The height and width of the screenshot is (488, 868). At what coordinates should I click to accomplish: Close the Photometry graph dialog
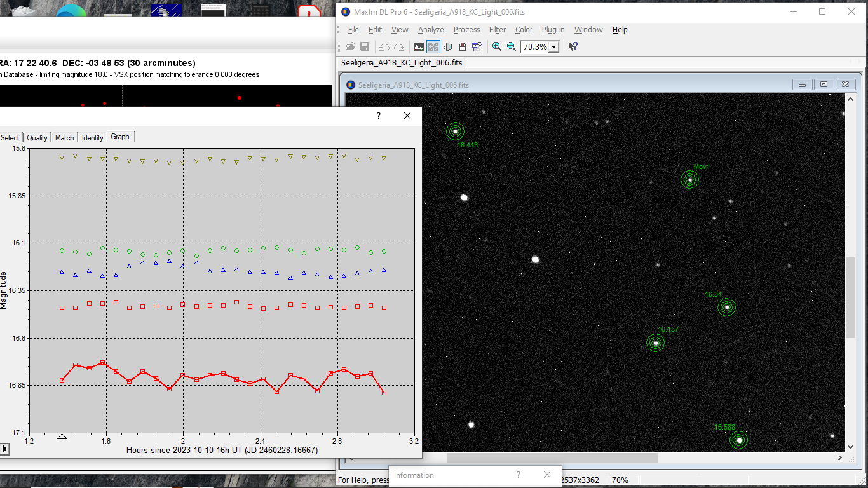point(407,116)
